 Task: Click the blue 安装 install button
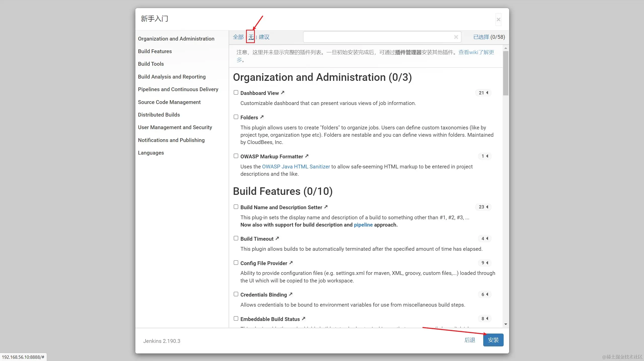(x=493, y=340)
